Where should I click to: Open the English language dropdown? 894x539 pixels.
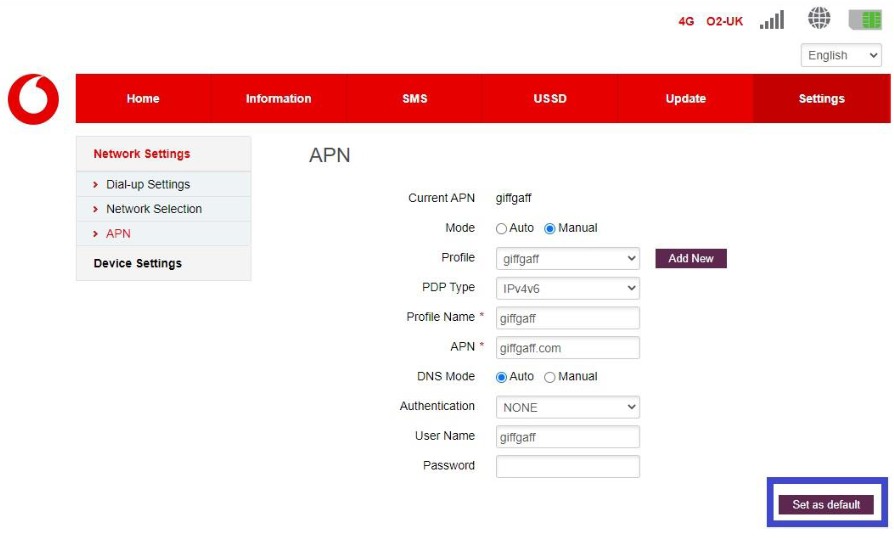841,56
